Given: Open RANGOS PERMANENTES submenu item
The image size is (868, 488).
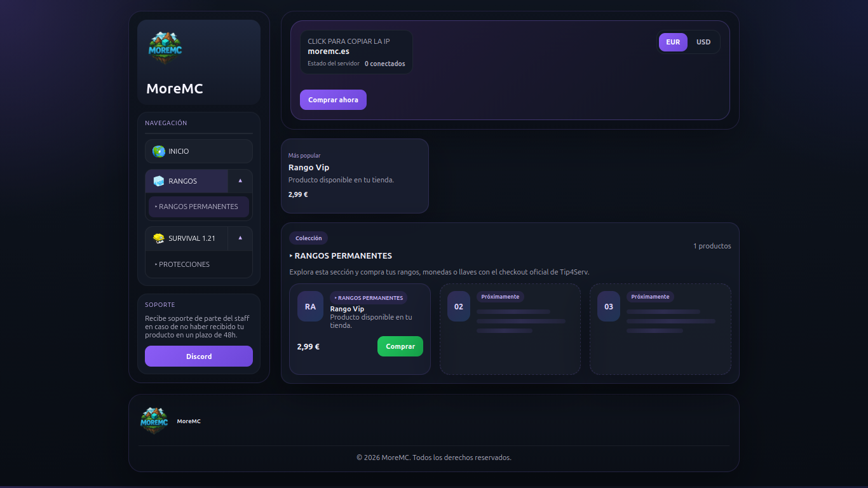Looking at the screenshot, I should (x=198, y=207).
